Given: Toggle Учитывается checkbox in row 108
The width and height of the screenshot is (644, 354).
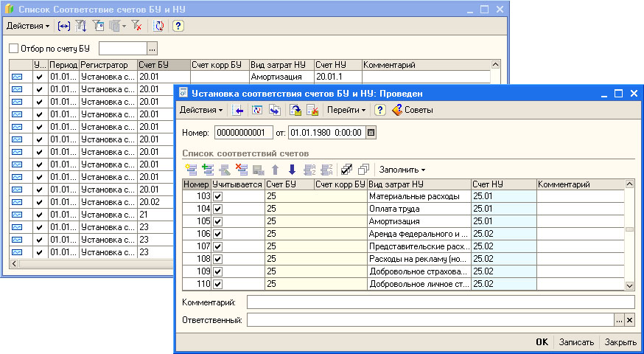Looking at the screenshot, I should 217,259.
